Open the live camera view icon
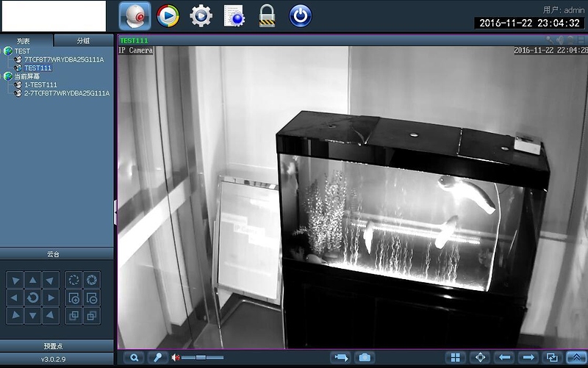This screenshot has height=368, width=588. click(135, 15)
